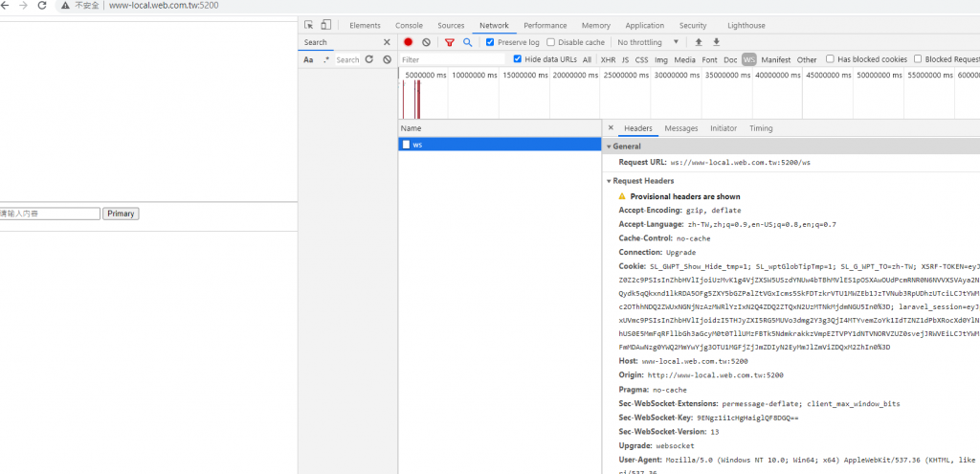The height and width of the screenshot is (474, 980).
Task: Enable the Disable cache checkbox
Action: [x=550, y=42]
